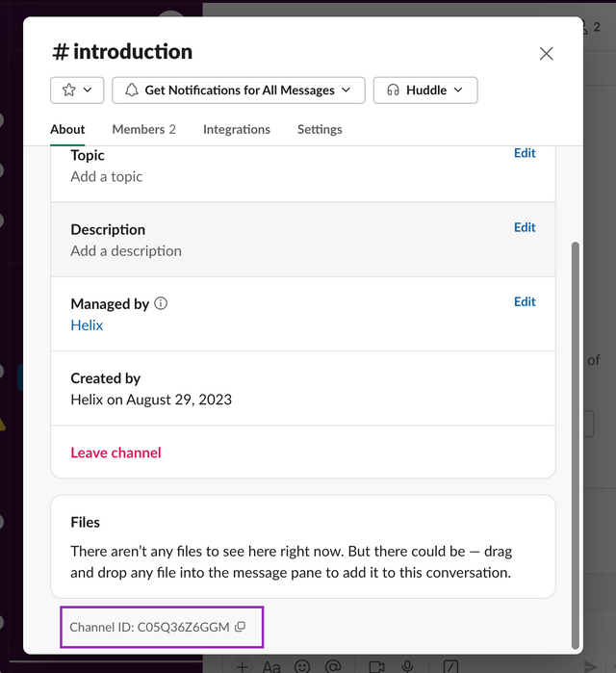This screenshot has height=673, width=616.
Task: Click the Add a description placeholder text
Action: 126,250
